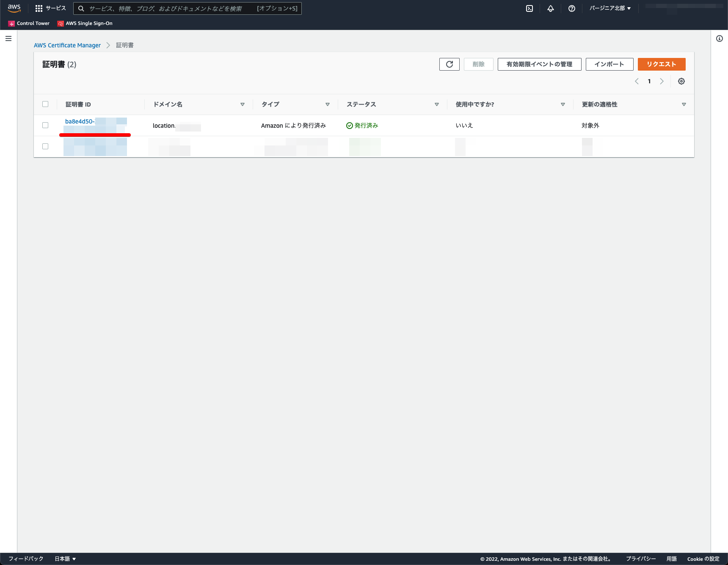Click the search magnifier icon
The image size is (728, 565).
click(x=81, y=8)
